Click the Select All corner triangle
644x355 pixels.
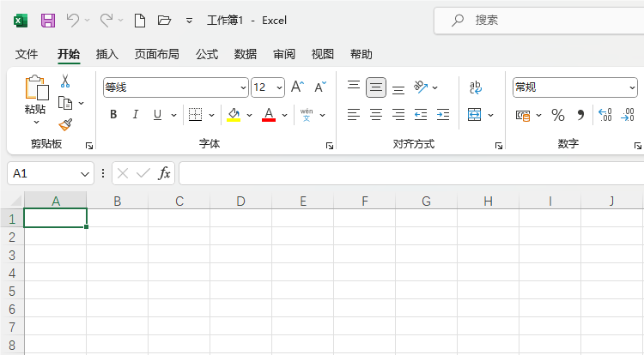(x=15, y=201)
